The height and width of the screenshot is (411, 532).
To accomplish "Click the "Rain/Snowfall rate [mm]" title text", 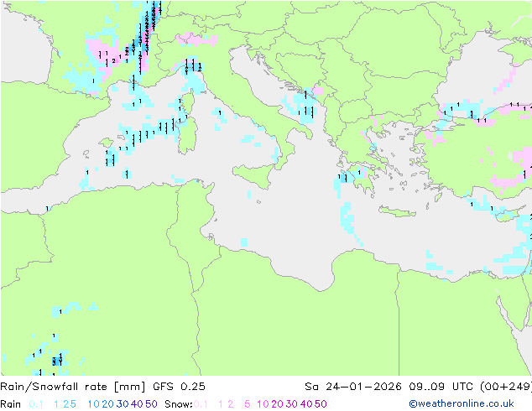I will click(73, 387).
